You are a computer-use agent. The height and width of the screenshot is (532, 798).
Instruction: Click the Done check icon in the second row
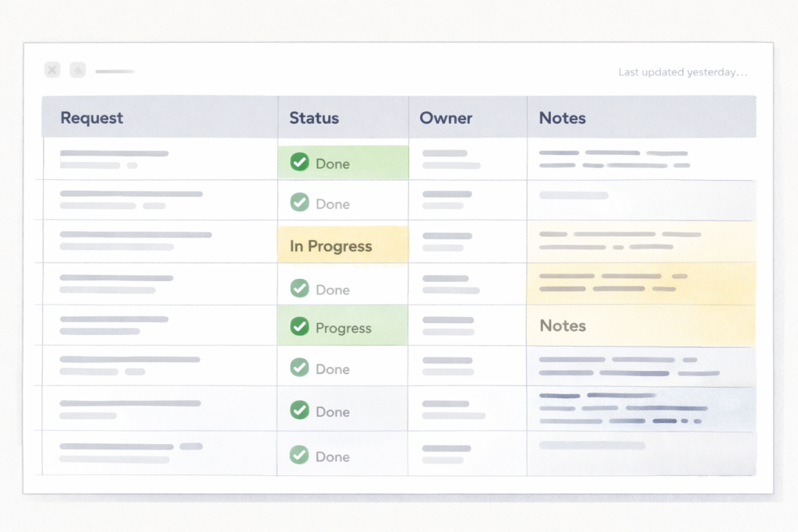299,203
